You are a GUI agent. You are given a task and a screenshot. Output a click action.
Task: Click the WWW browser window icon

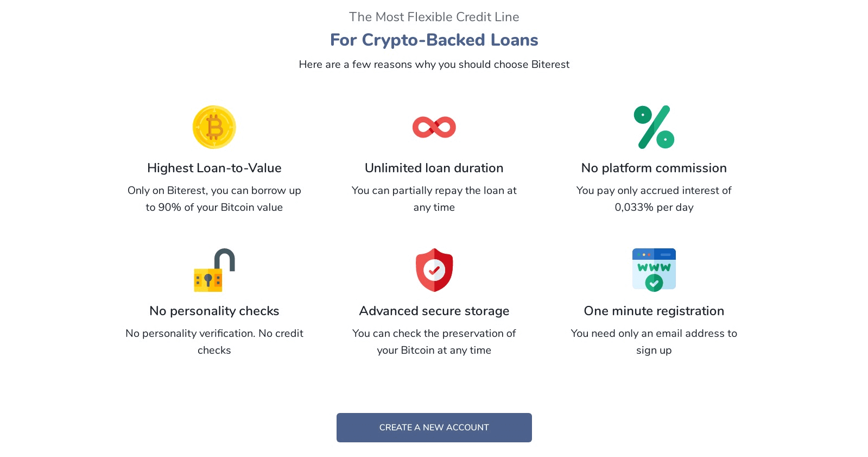click(654, 270)
